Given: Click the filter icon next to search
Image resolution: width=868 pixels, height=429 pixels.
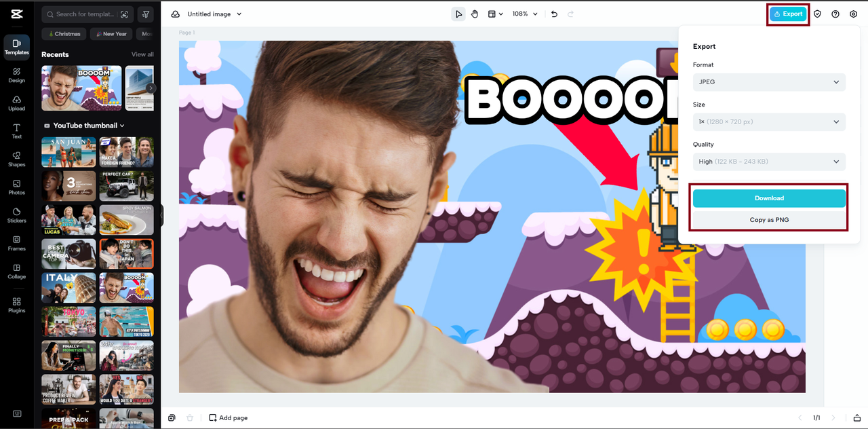Looking at the screenshot, I should 145,14.
